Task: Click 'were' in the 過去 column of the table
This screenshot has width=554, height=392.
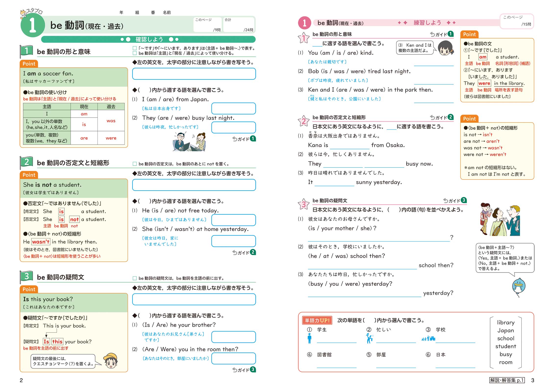Action: pyautogui.click(x=111, y=138)
